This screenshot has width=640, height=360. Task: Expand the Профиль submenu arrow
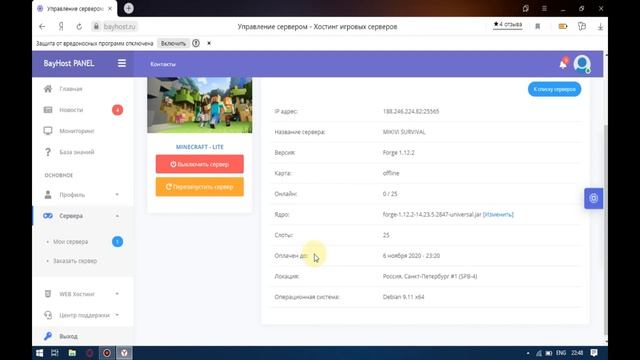click(x=117, y=195)
